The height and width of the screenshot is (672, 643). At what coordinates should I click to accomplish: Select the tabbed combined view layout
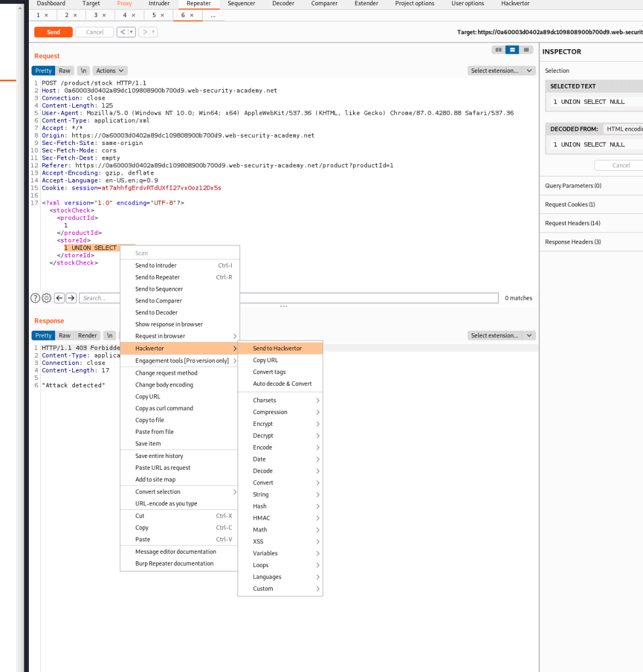[526, 50]
